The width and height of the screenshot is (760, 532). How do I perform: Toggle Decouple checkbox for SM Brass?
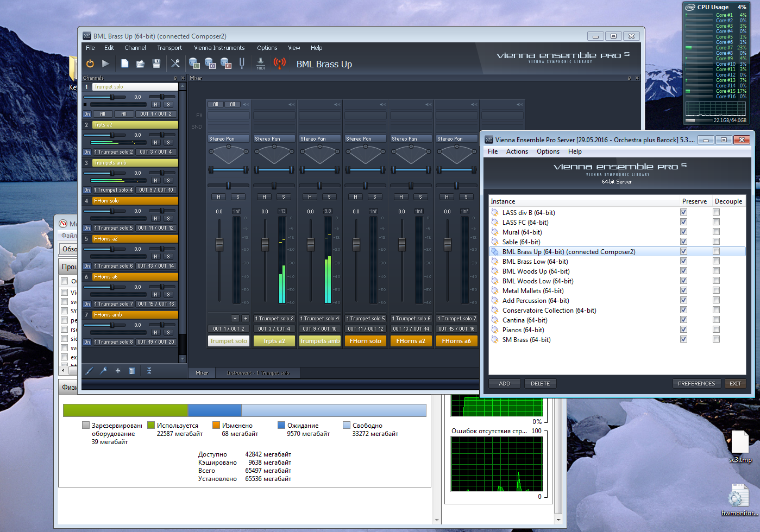coord(716,339)
